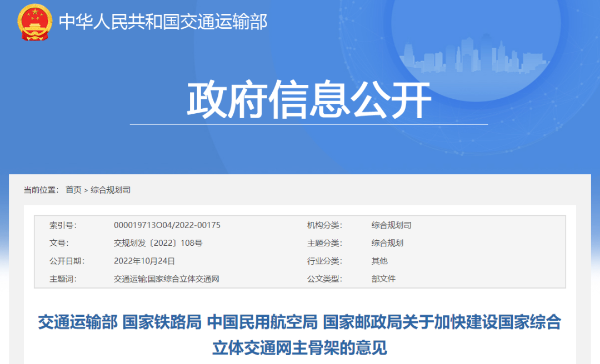This screenshot has width=600, height=364.
Task: Go to 首页 in the breadcrumb
Action: 73,190
